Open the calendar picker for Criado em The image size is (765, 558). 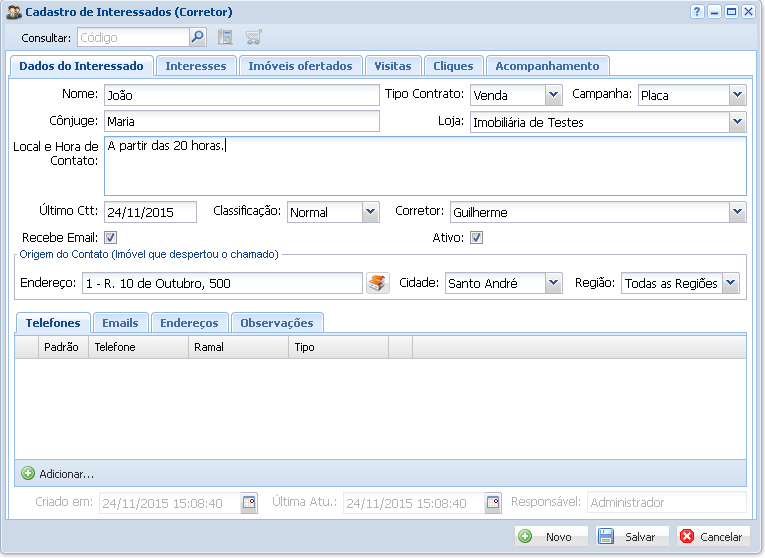tap(249, 503)
